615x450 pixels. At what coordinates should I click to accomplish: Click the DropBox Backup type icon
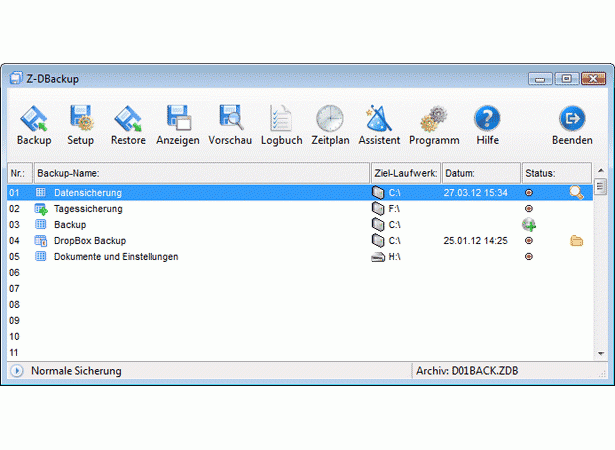pos(41,240)
